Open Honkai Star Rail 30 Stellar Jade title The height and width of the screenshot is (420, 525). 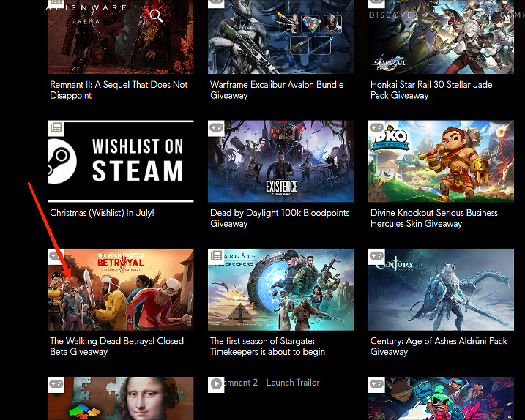coord(431,90)
